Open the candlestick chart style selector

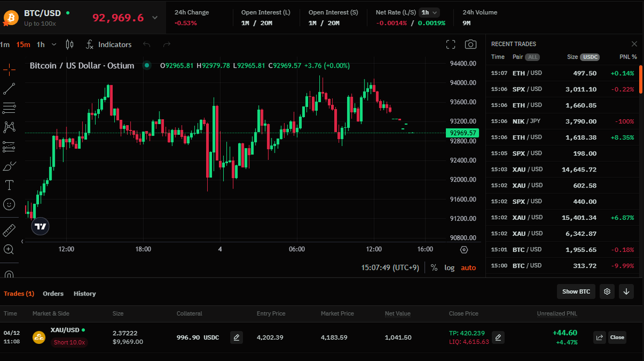[x=69, y=45]
